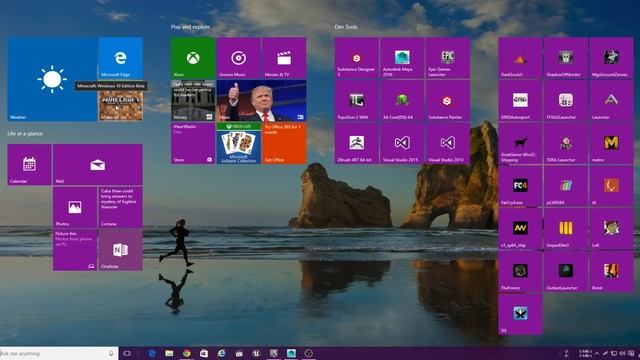Launch the Microsoft Edge tile
Image resolution: width=640 pixels, height=360 pixels.
point(120,58)
